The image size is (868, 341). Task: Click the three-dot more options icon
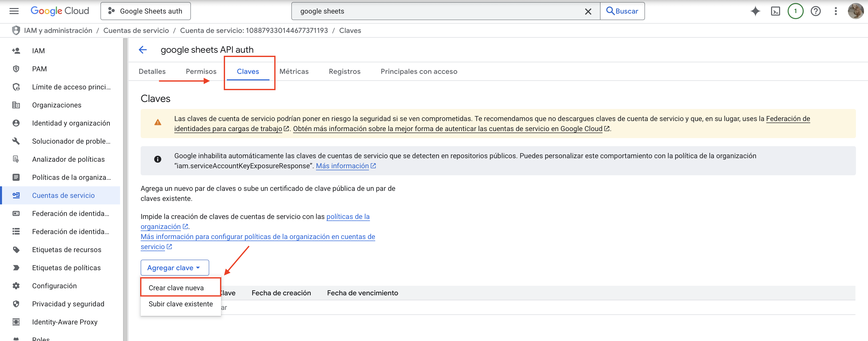836,11
